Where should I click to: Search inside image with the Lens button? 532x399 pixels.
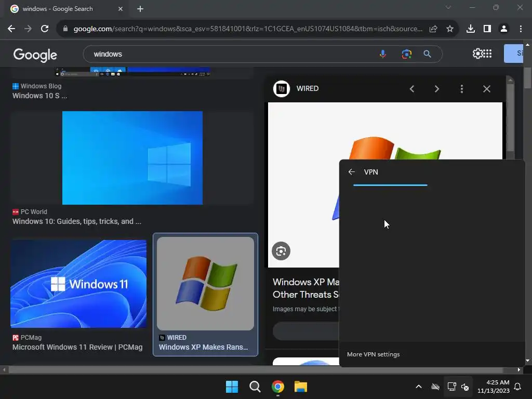pos(281,251)
